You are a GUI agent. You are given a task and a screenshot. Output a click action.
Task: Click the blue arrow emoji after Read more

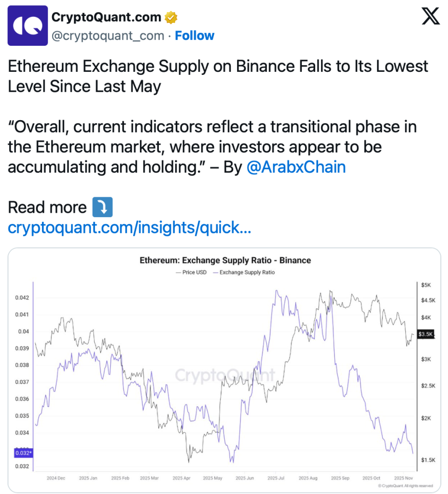coord(102,207)
